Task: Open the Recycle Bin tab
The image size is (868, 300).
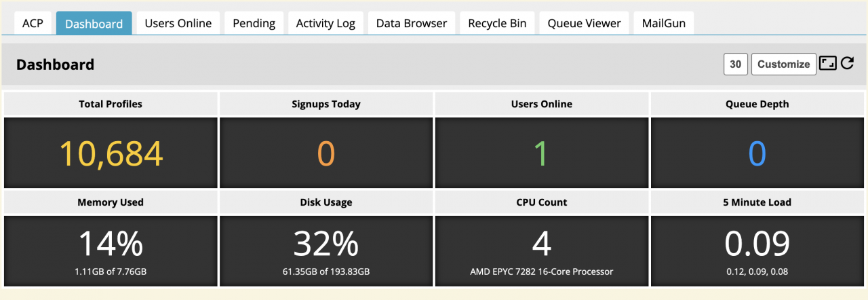Action: pyautogui.click(x=497, y=23)
